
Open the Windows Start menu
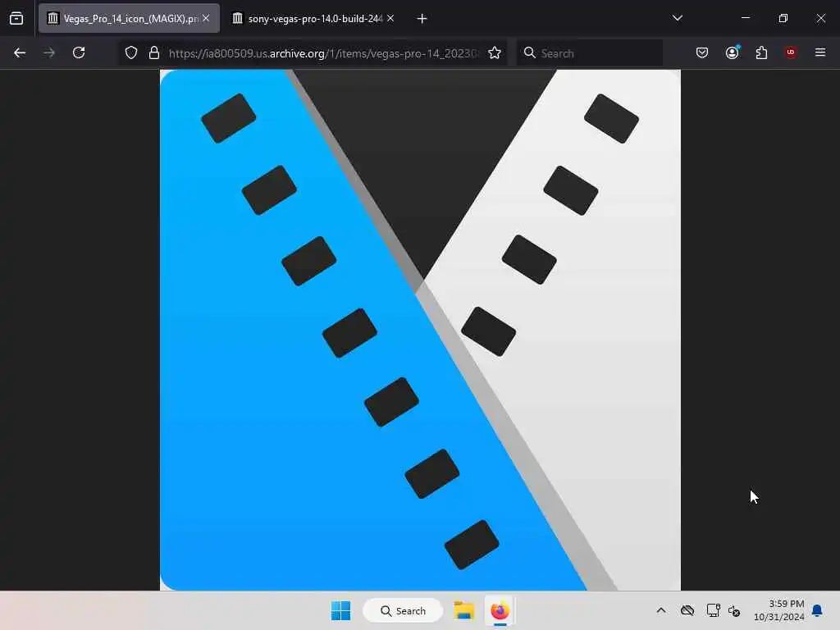[340, 610]
